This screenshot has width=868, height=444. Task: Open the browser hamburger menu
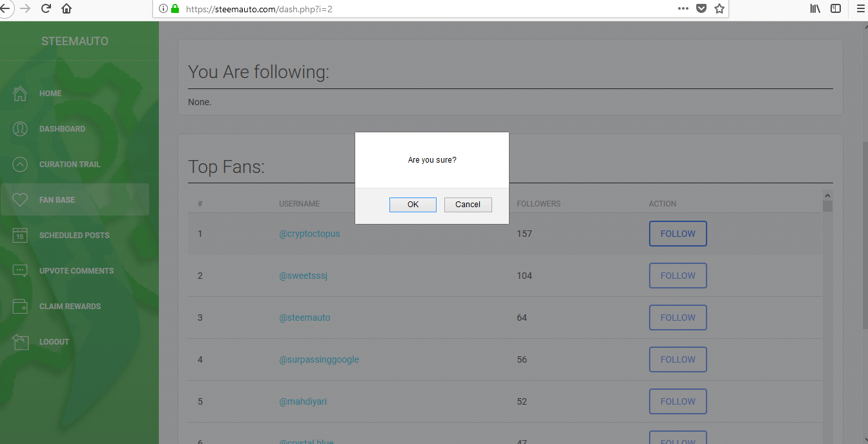[x=860, y=9]
